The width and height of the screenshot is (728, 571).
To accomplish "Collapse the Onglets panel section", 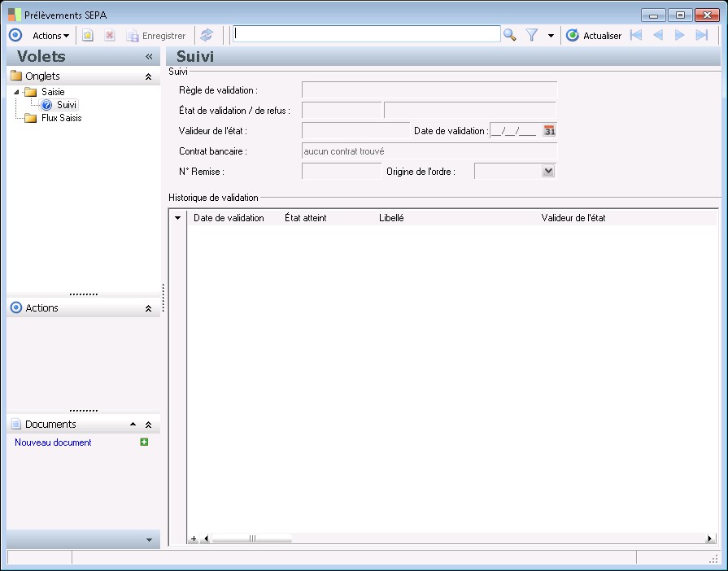I will 148,76.
